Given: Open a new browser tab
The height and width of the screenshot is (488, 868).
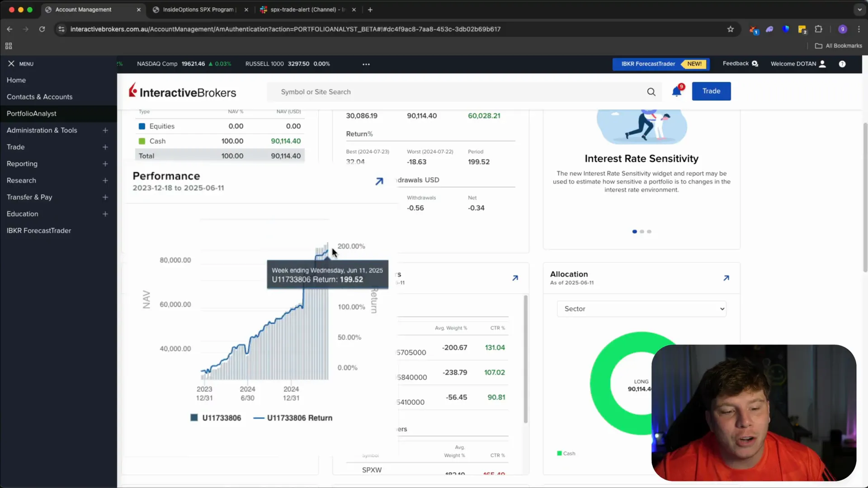Looking at the screenshot, I should [370, 9].
